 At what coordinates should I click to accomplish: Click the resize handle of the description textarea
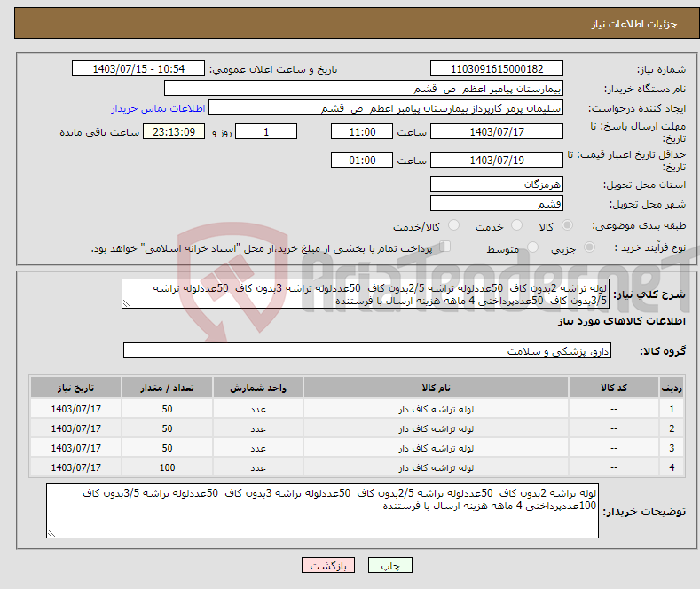click(127, 303)
